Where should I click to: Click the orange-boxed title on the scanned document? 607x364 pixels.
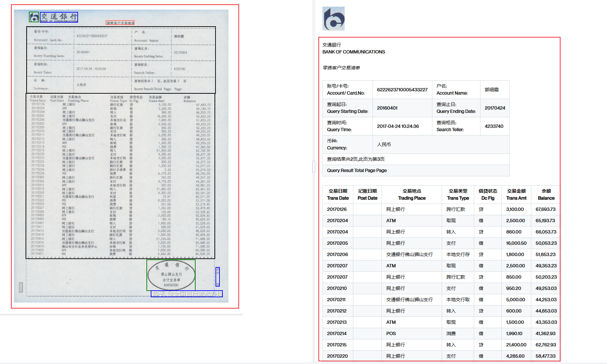point(120,23)
